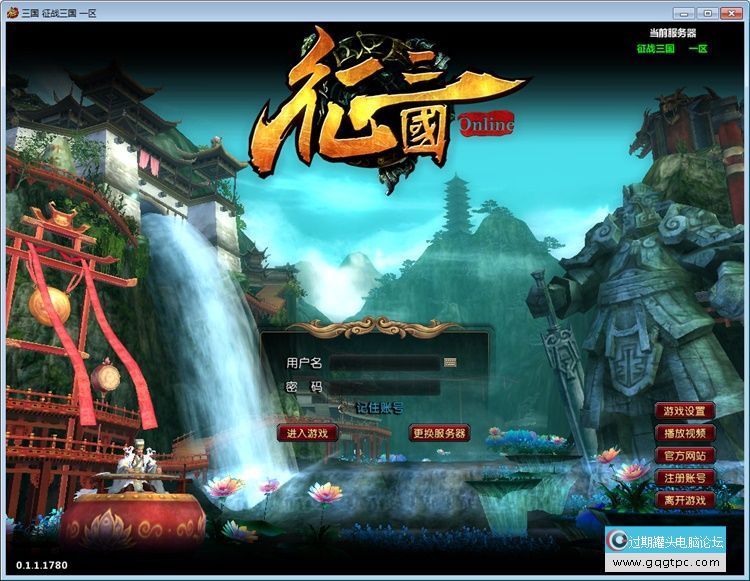
Task: Close the 三国 征战三国 window
Action: [731, 13]
